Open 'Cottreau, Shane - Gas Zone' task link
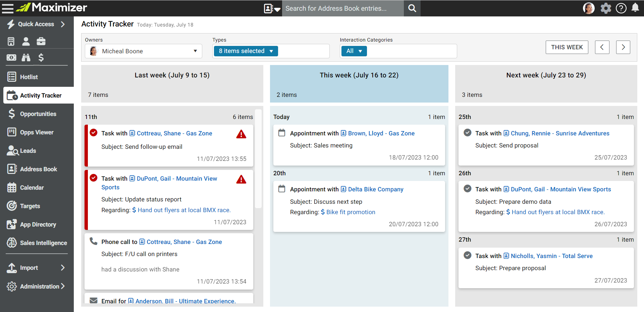644x312 pixels. [174, 133]
